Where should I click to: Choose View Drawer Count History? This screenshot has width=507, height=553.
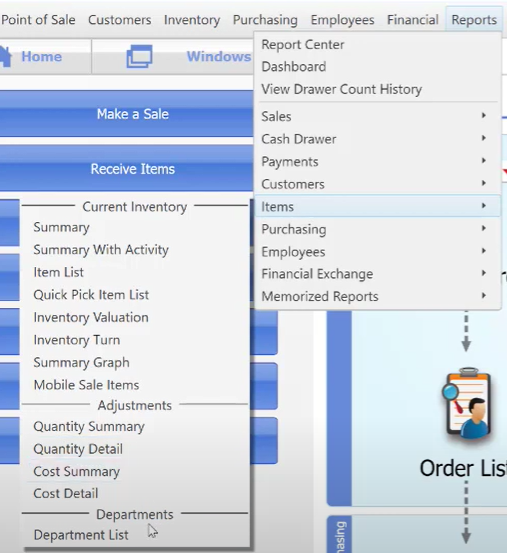click(341, 89)
